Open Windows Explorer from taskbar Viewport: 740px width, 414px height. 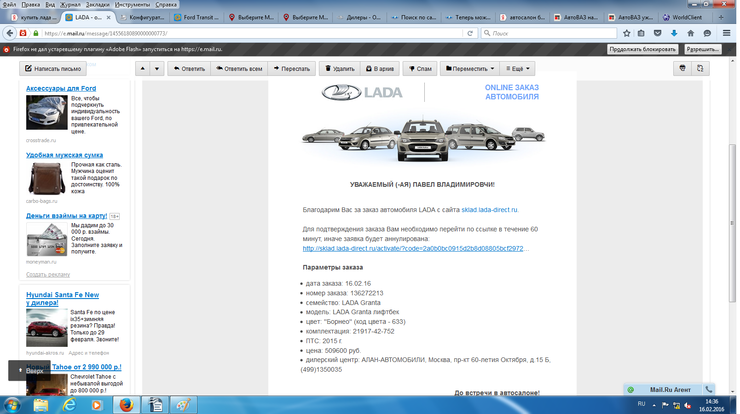[41, 405]
